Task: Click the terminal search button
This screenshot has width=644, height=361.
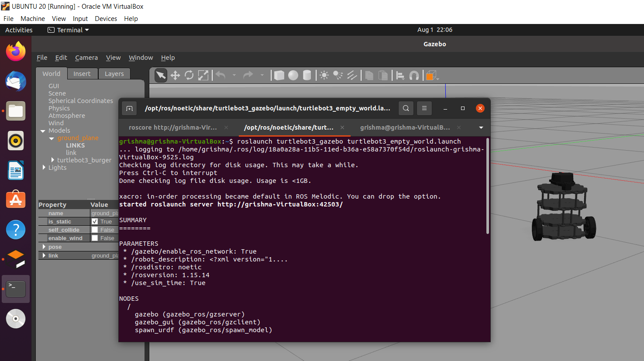Action: pyautogui.click(x=406, y=108)
